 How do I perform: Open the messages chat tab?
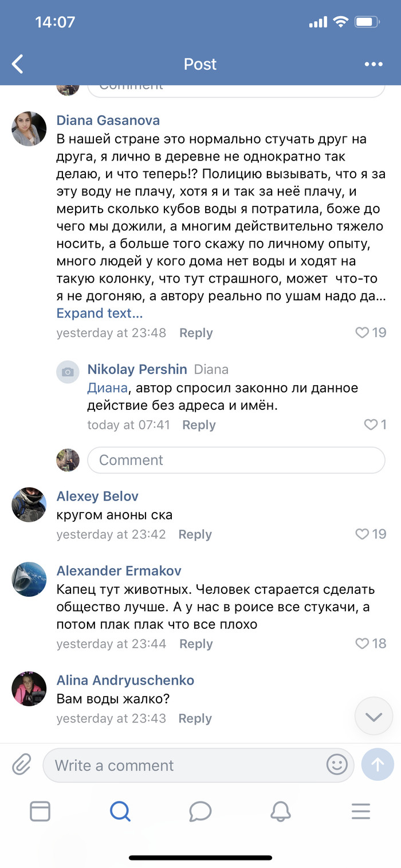point(200,811)
